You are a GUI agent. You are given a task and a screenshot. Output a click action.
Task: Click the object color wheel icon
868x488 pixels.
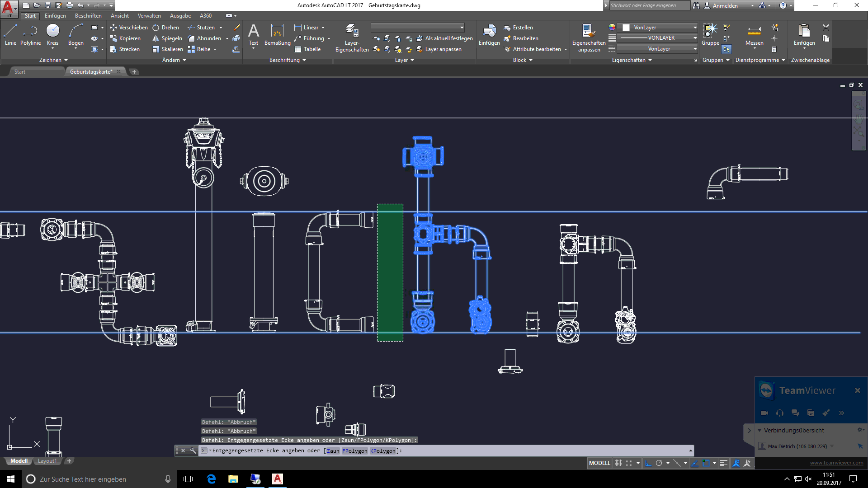(612, 28)
